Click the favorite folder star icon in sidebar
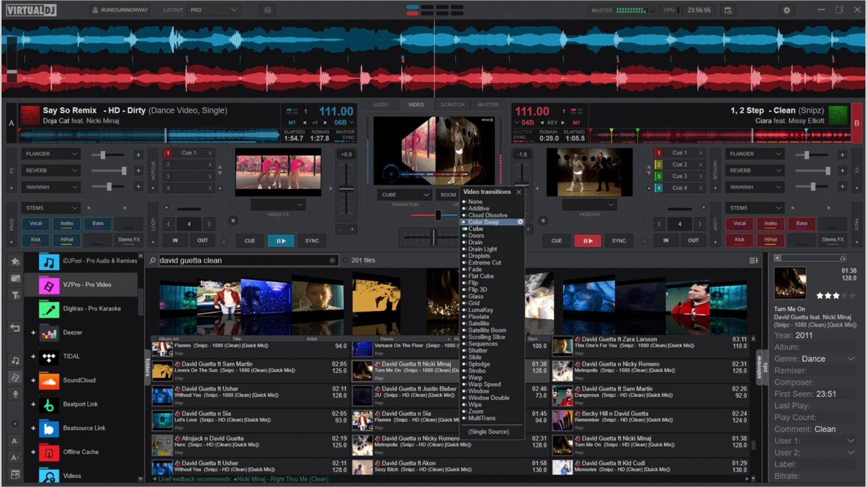This screenshot has height=487, width=868. pyautogui.click(x=15, y=262)
